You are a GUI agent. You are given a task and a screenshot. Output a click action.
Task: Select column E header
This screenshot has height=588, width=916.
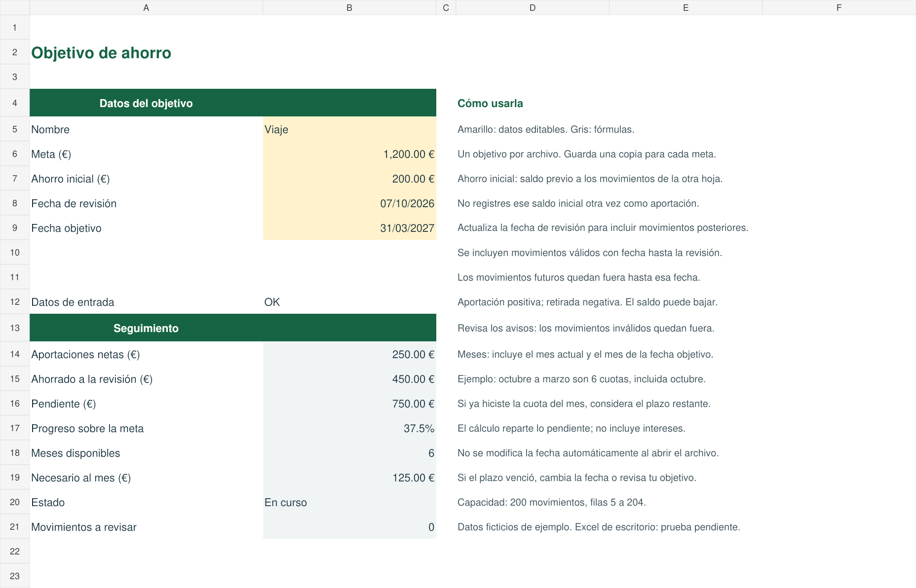(x=686, y=7)
